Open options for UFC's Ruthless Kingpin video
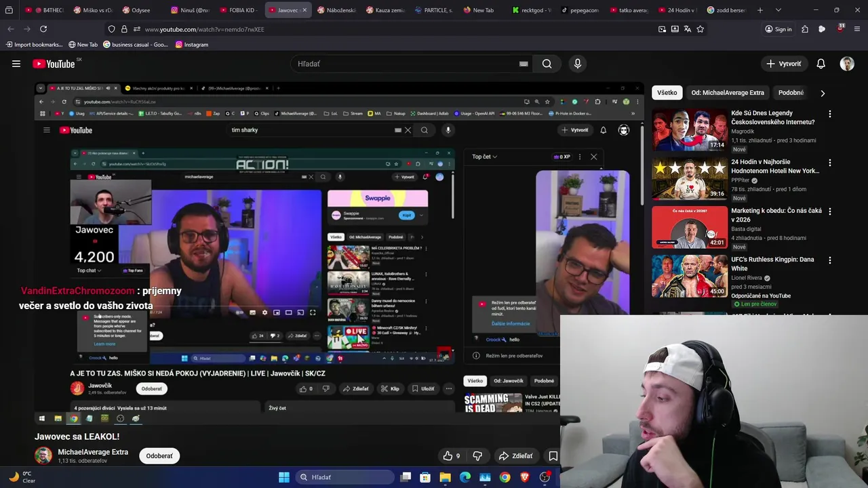Viewport: 868px width, 488px height. (830, 260)
